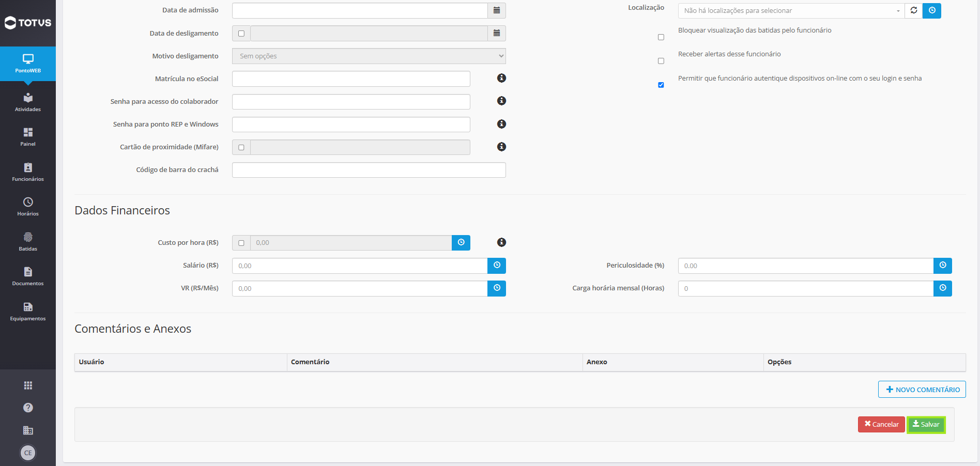Refresh the Localização list
This screenshot has height=466, width=980.
[914, 10]
